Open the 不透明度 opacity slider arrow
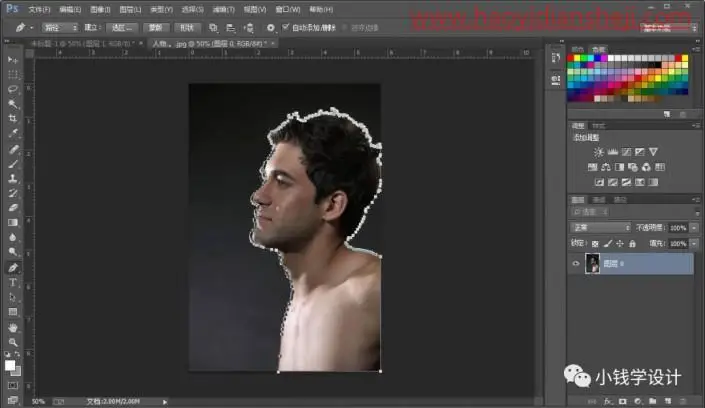 [x=694, y=228]
